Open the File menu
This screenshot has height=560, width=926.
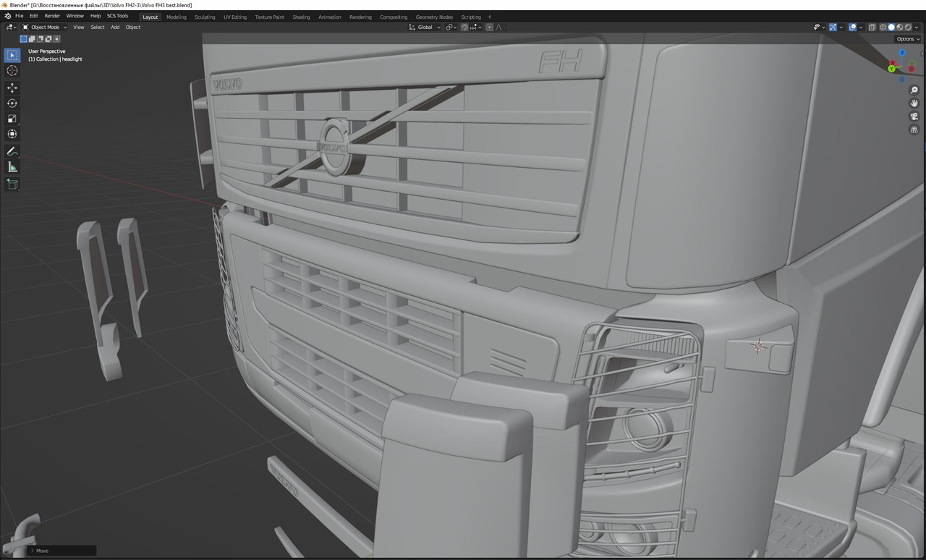pyautogui.click(x=20, y=16)
